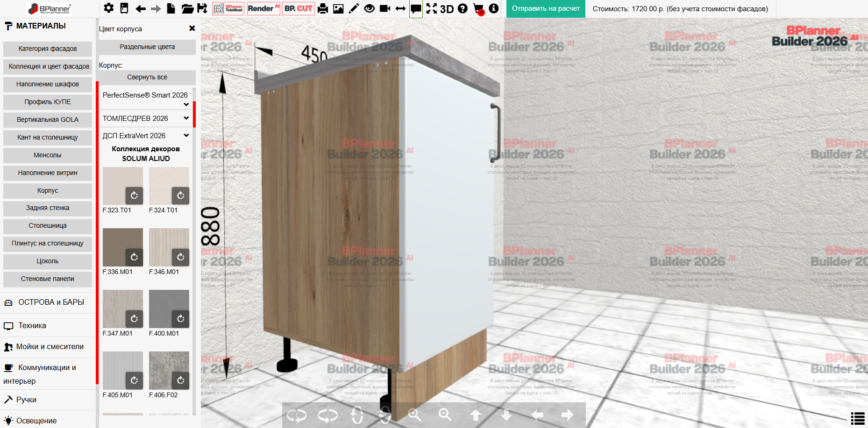Save project with the floppy disk icon

coord(202,8)
